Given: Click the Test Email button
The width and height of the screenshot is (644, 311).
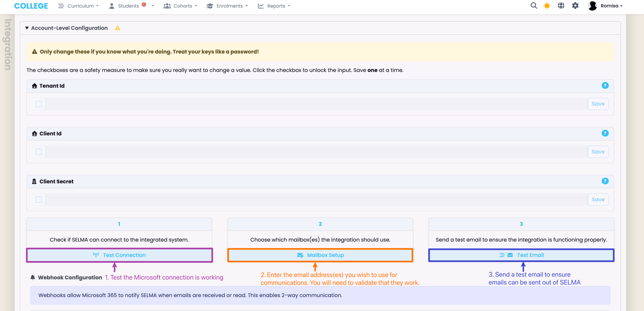Looking at the screenshot, I should [521, 255].
